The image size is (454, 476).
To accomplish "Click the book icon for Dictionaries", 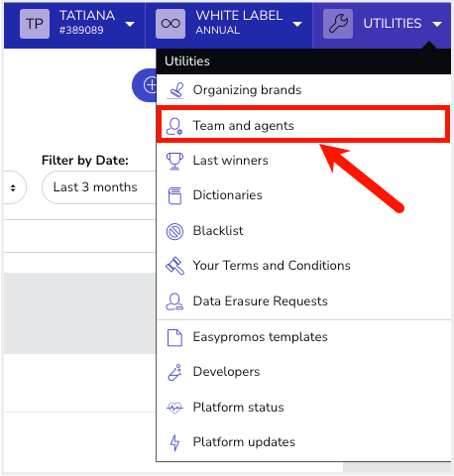I will point(174,195).
